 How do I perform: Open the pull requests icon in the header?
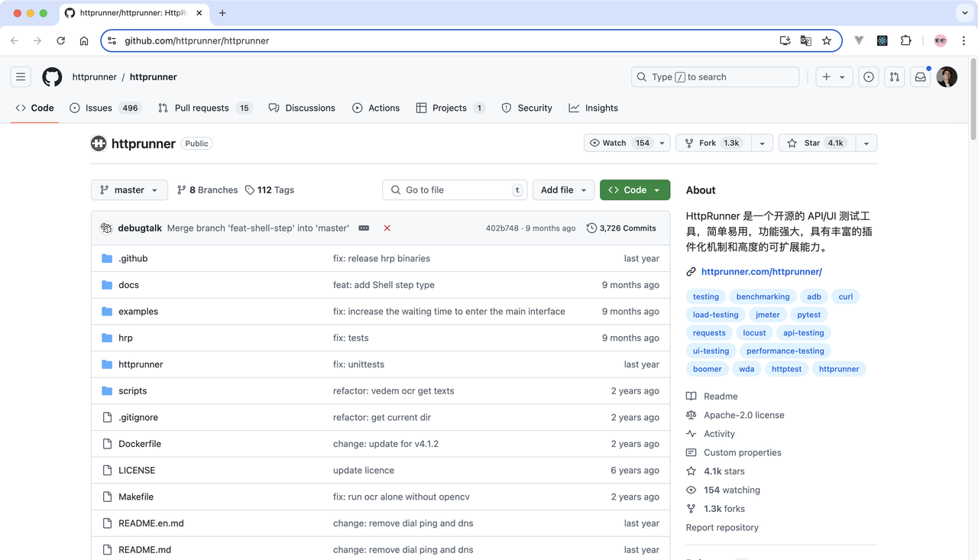click(895, 76)
